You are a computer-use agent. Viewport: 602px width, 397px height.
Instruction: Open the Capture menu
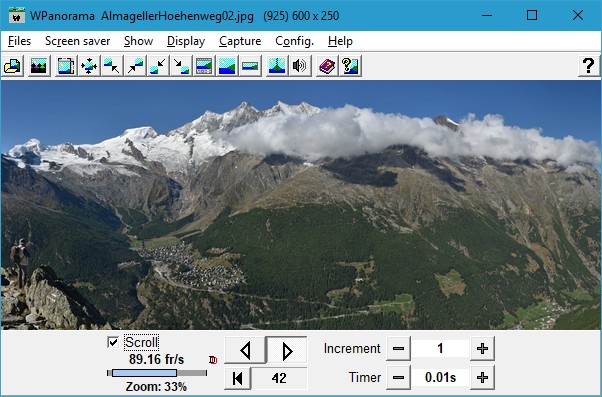click(240, 41)
